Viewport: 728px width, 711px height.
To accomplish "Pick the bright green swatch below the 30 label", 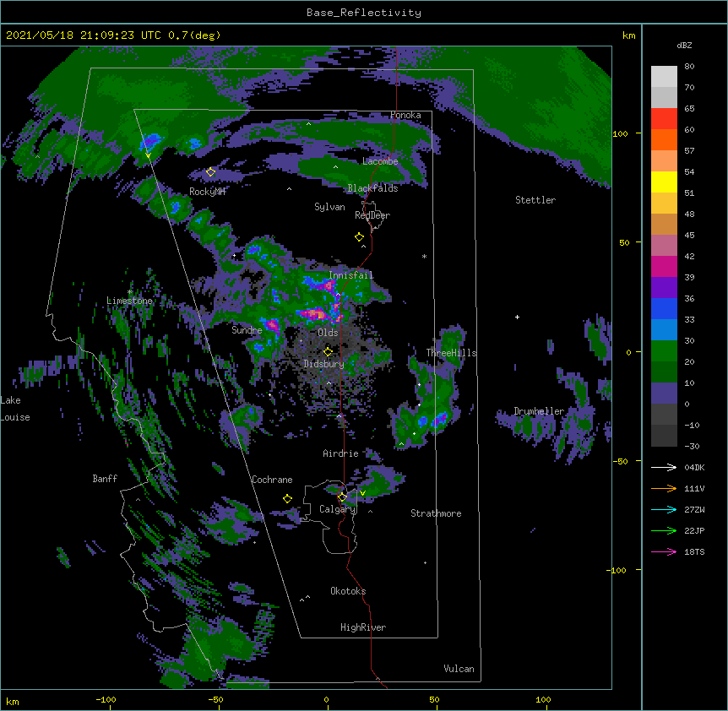I will tap(664, 351).
